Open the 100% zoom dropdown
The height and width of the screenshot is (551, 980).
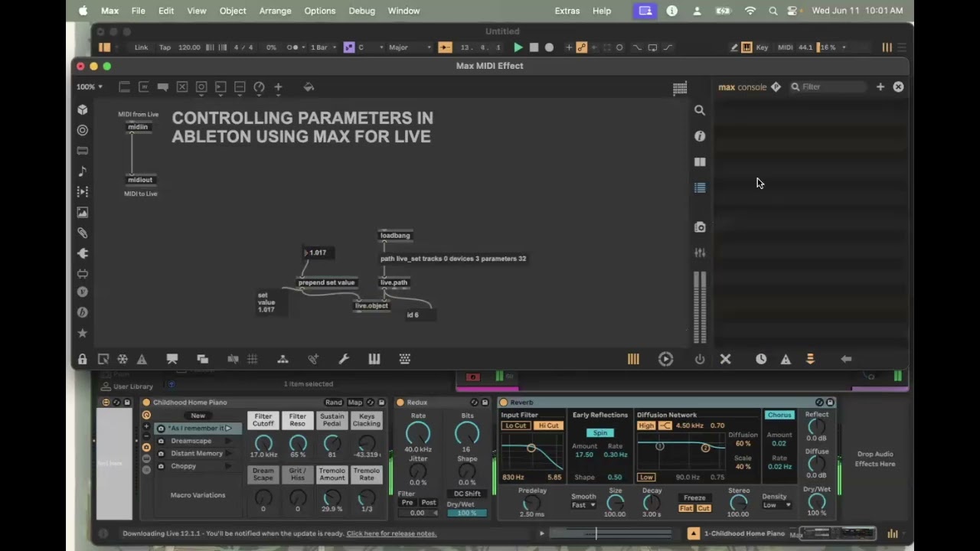[90, 87]
